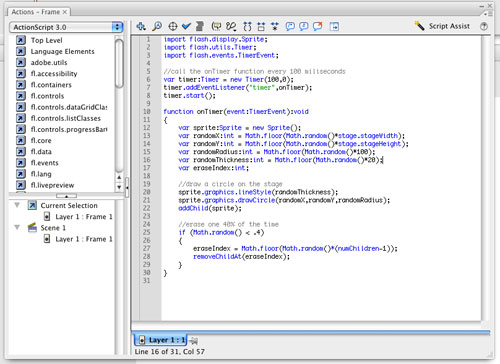Screen dimensions: 500x364
Task: Open the fl.containers package
Action: 51,85
